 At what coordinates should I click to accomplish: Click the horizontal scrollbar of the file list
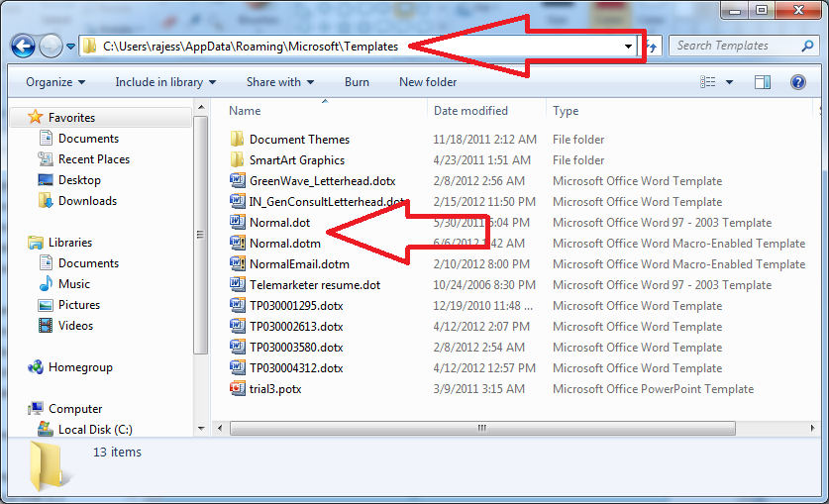click(x=481, y=428)
